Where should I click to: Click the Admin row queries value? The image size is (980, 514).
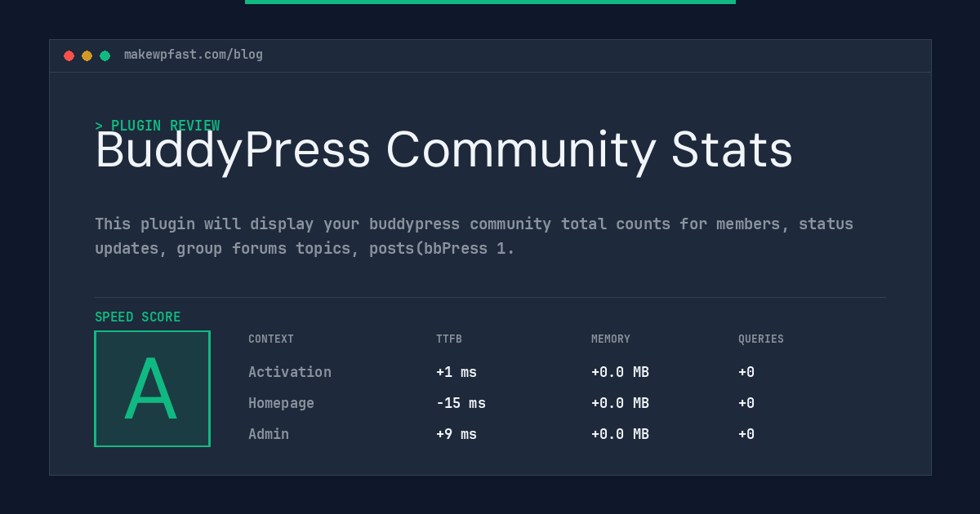click(x=746, y=434)
